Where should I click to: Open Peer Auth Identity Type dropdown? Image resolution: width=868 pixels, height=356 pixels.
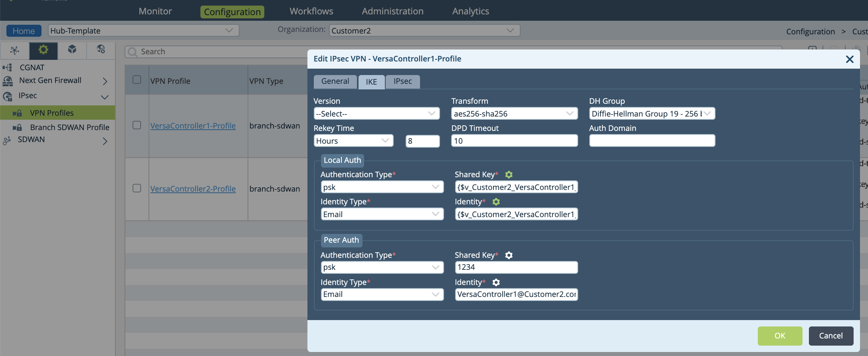(x=382, y=294)
